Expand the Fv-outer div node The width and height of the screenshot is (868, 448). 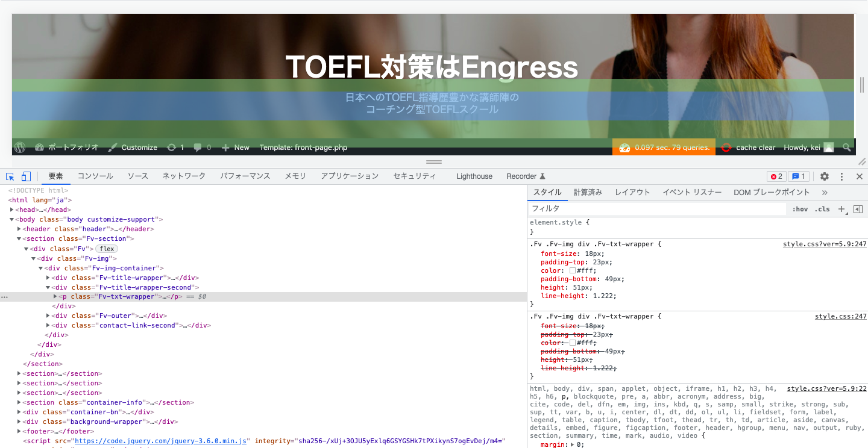[48, 316]
